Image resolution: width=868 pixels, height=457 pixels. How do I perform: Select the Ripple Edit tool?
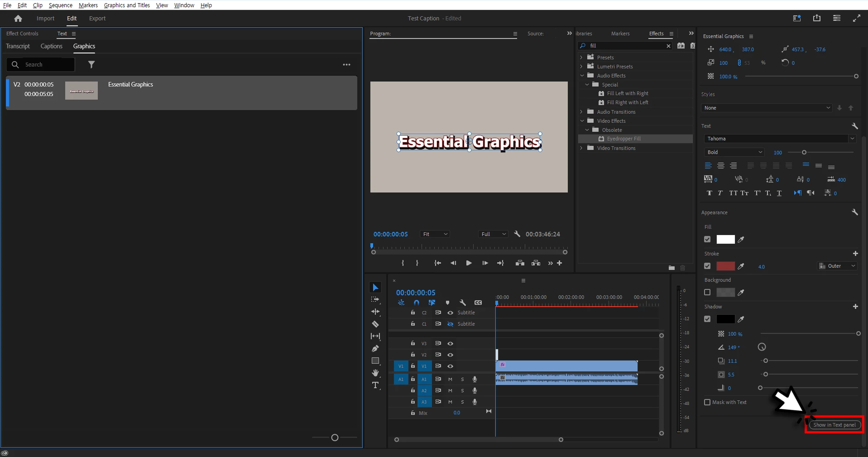pyautogui.click(x=375, y=312)
